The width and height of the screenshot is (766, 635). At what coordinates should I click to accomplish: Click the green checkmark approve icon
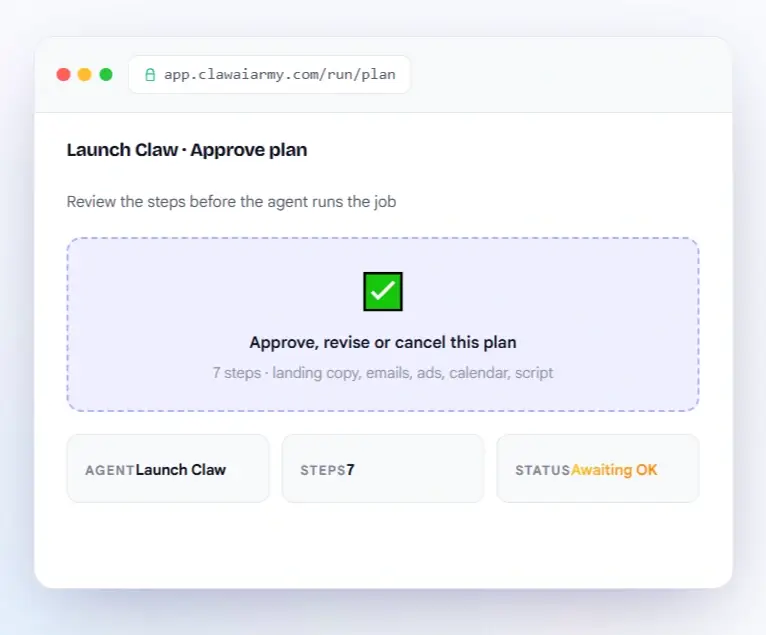click(383, 291)
